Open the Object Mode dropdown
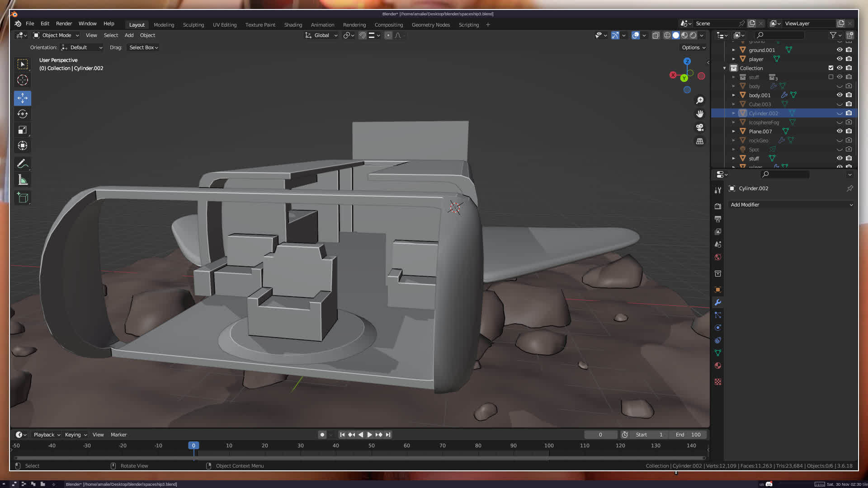Viewport: 868px width, 488px height. point(56,35)
